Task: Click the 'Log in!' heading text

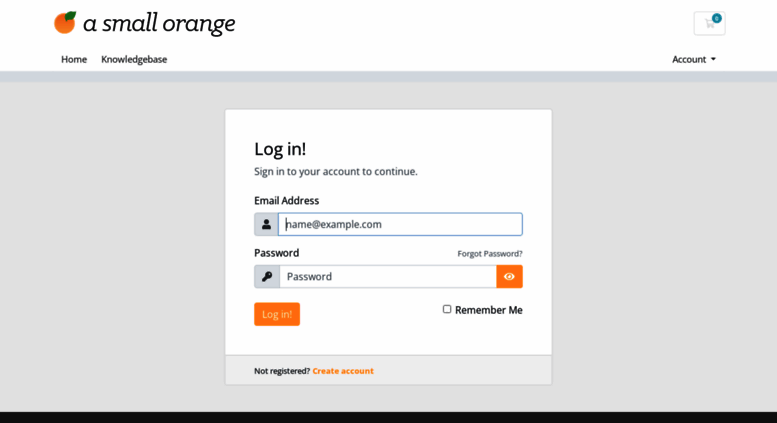Action: 280,149
